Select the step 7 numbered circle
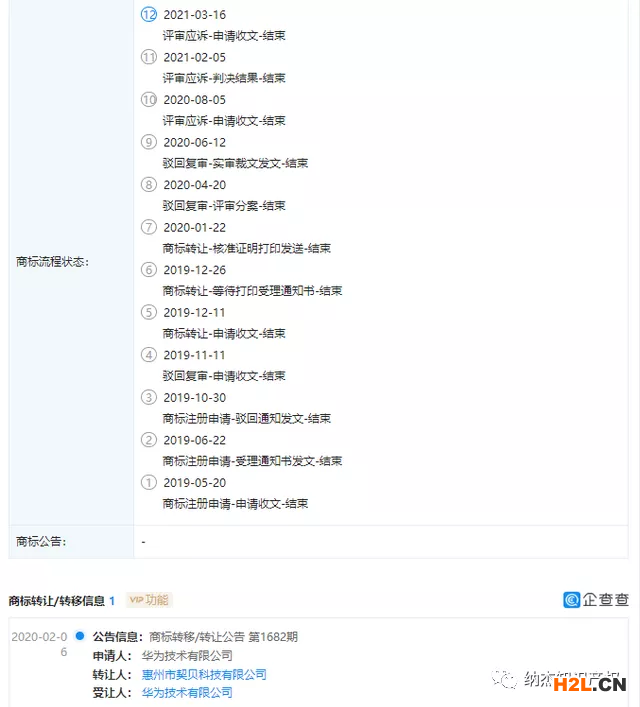Image resolution: width=640 pixels, height=707 pixels. (x=150, y=227)
